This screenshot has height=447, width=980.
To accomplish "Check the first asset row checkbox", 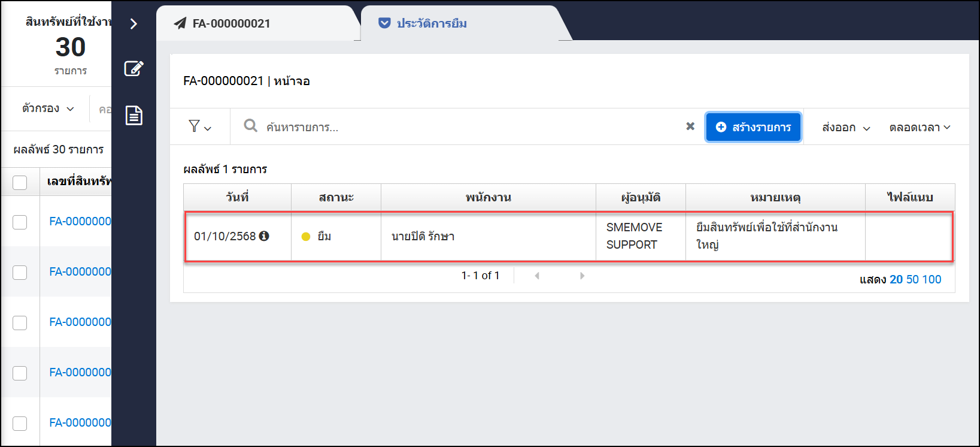I will pyautogui.click(x=20, y=222).
